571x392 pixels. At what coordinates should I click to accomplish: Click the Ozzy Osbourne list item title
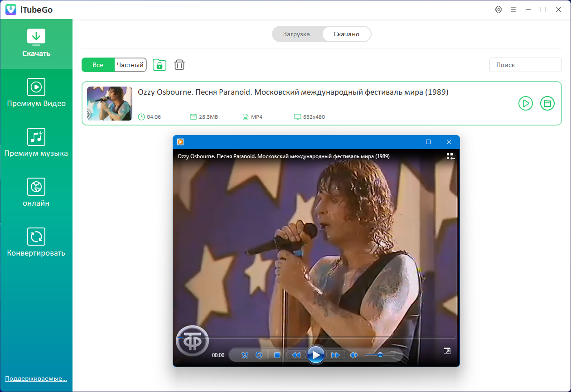tap(293, 92)
